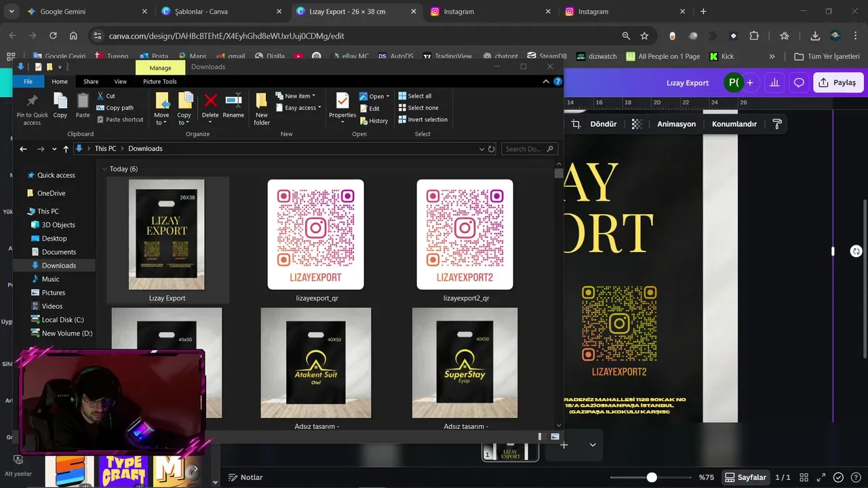Click the Search Downloads box in Explorer
Viewport: 868px width, 488px height.
pyautogui.click(x=530, y=148)
